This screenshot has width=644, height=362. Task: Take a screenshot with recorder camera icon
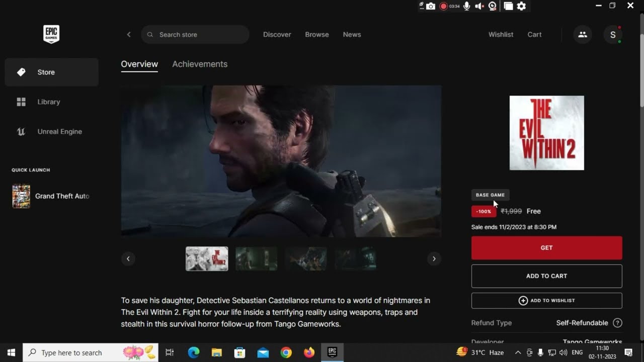tap(431, 6)
